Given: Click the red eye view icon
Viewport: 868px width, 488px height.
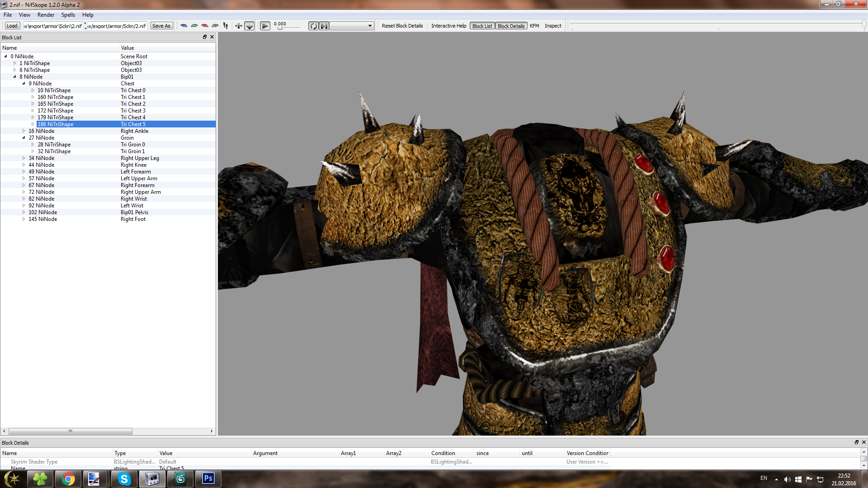Looking at the screenshot, I should pyautogui.click(x=205, y=26).
